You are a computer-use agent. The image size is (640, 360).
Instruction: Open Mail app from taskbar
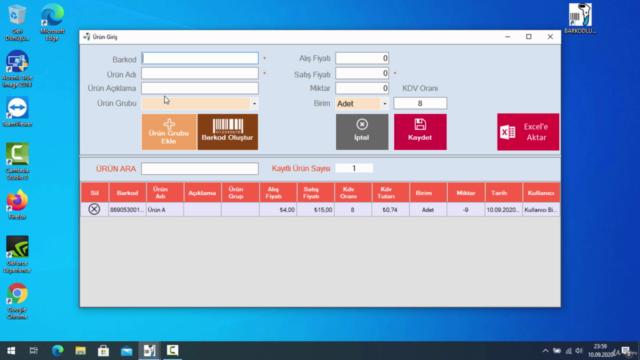[127, 351]
